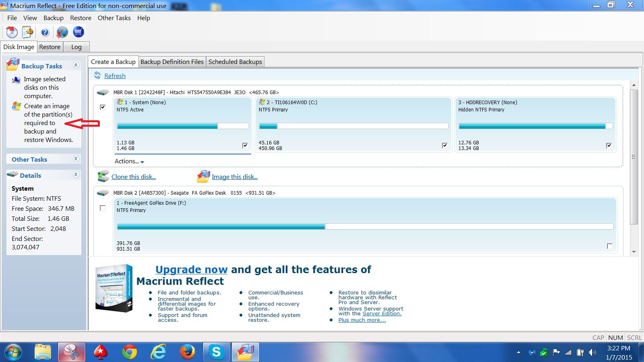This screenshot has height=362, width=644.
Task: Switch to the Scheduled Backups tab
Action: click(235, 62)
